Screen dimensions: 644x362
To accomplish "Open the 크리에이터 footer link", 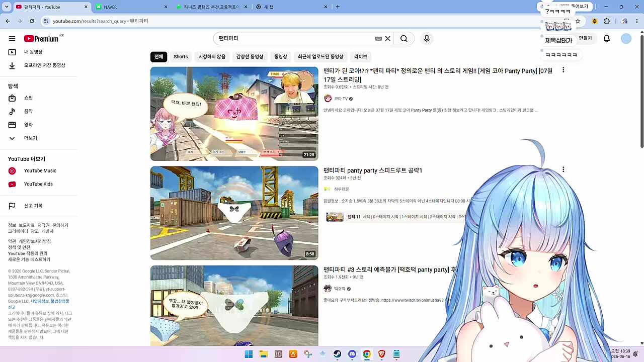I will (x=18, y=231).
